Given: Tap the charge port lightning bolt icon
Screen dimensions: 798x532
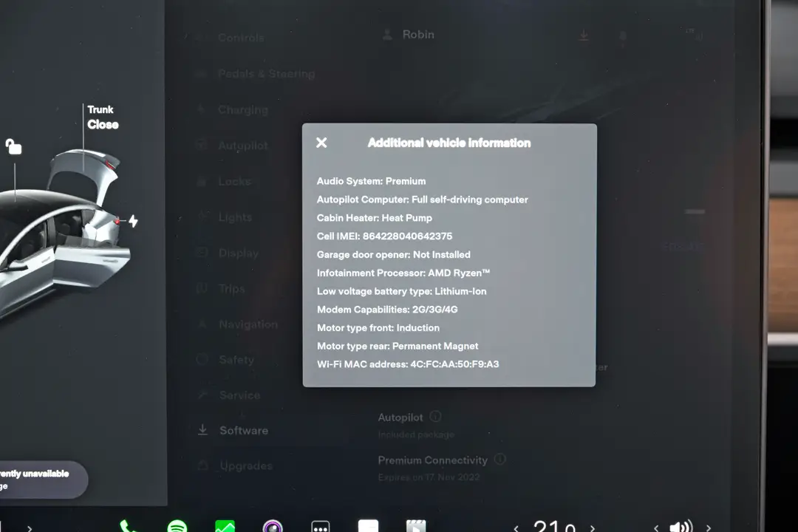Looking at the screenshot, I should coord(133,221).
